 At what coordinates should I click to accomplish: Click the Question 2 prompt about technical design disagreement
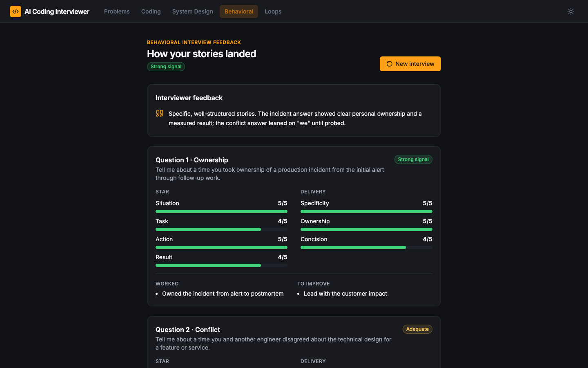(274, 343)
